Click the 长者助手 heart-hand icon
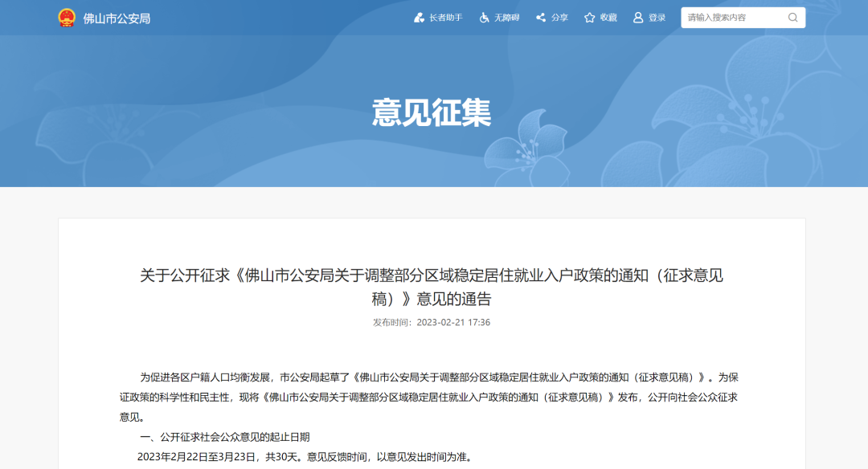This screenshot has width=868, height=469. pyautogui.click(x=419, y=18)
